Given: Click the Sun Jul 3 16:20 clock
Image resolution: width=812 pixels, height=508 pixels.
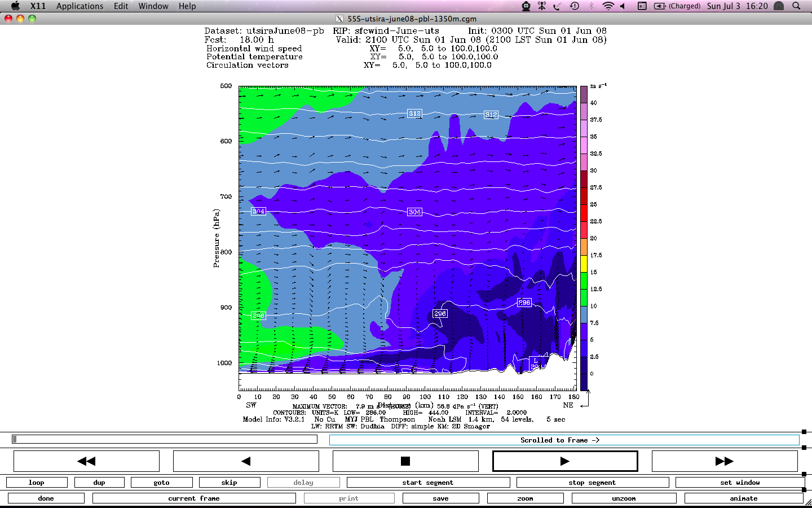Looking at the screenshot, I should tap(738, 6).
